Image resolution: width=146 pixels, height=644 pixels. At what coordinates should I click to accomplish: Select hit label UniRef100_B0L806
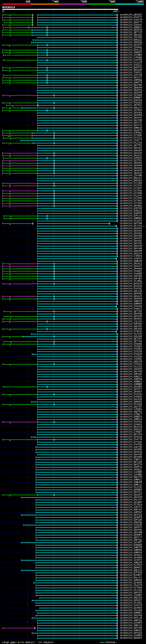coord(131,286)
